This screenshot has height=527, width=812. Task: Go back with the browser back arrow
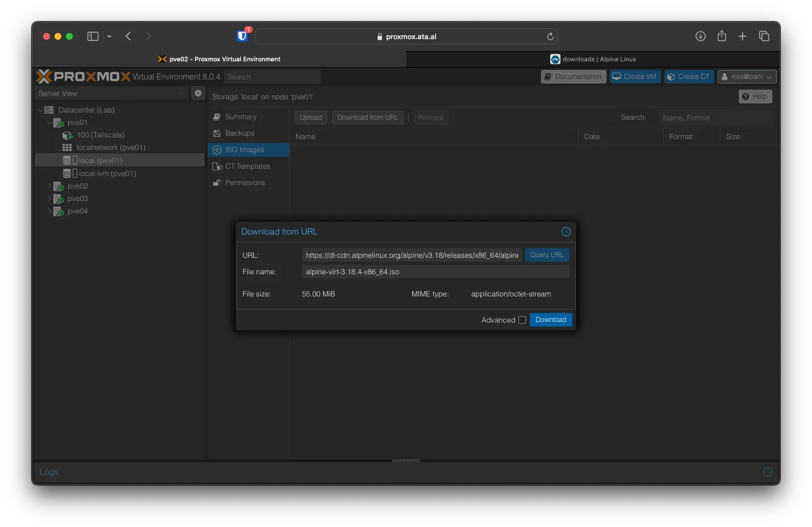click(128, 36)
